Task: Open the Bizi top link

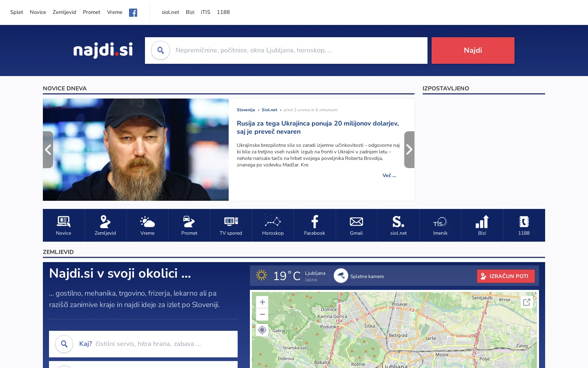Action: [x=190, y=12]
